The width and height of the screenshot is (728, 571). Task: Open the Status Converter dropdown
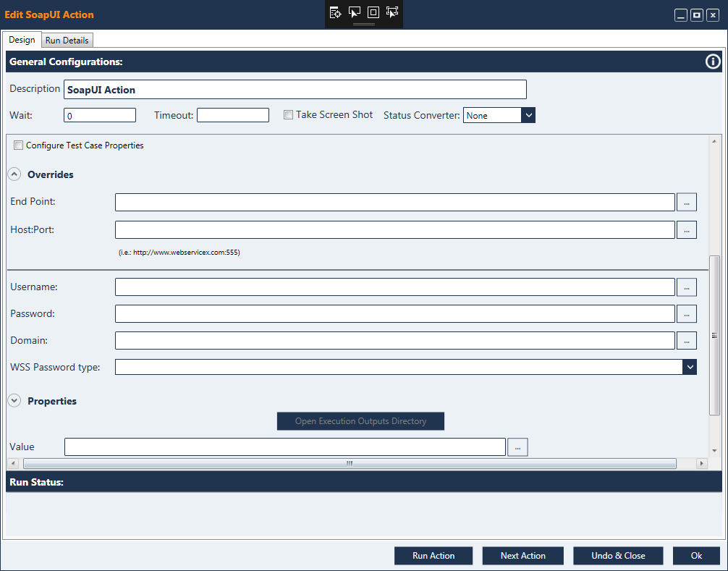click(x=528, y=115)
